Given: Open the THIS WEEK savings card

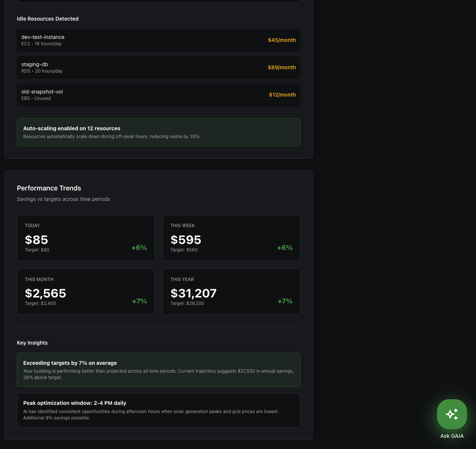Looking at the screenshot, I should [231, 238].
